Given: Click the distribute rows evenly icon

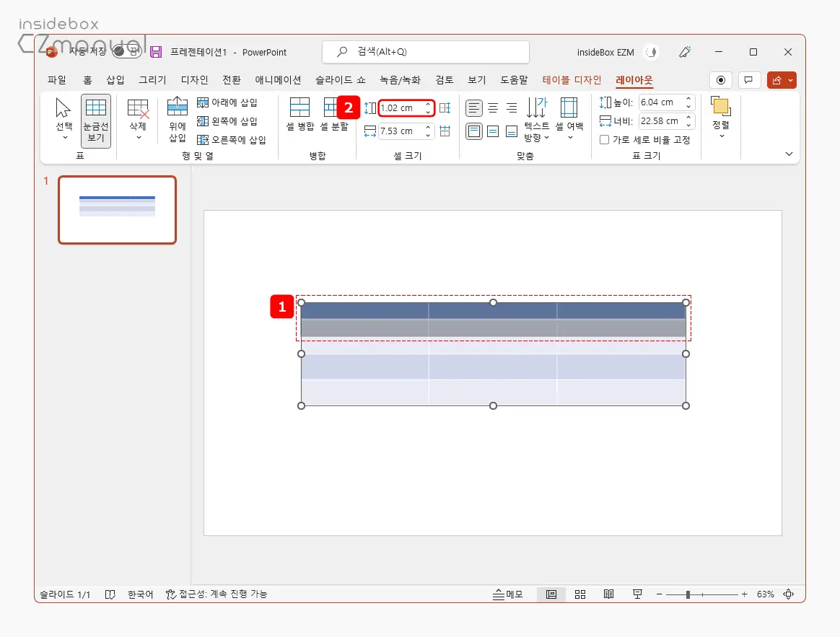Looking at the screenshot, I should pos(445,108).
